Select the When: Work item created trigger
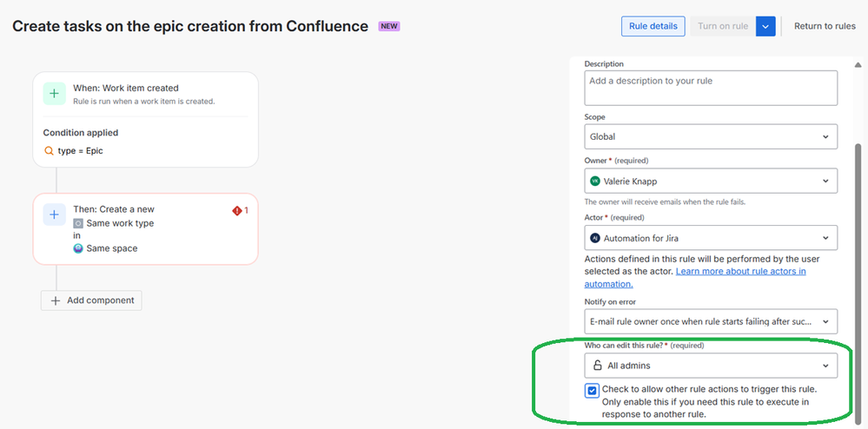Screen dimensions: 868x429 point(146,94)
